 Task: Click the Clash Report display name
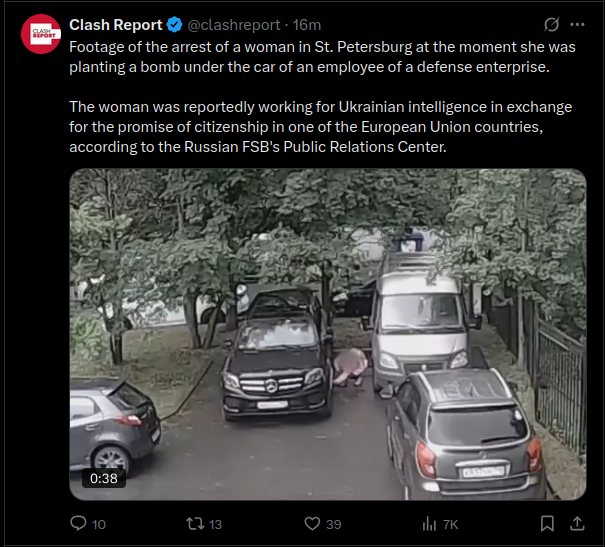coord(116,25)
